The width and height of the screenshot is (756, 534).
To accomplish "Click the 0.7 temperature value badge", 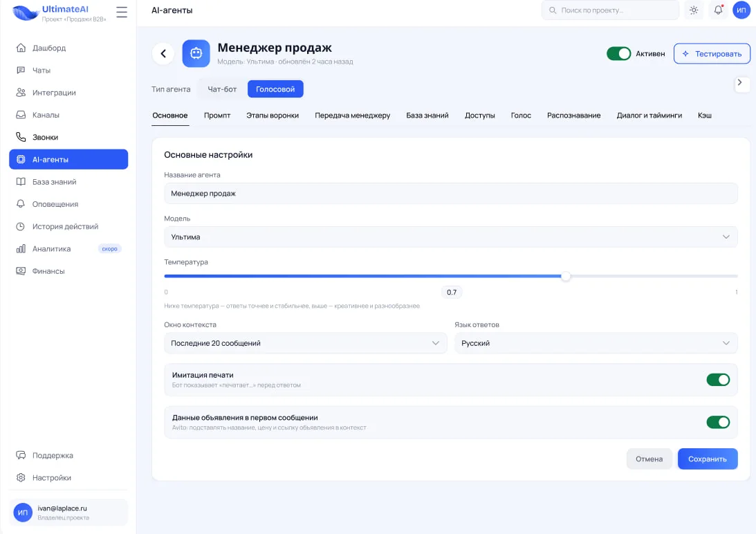I will [451, 293].
